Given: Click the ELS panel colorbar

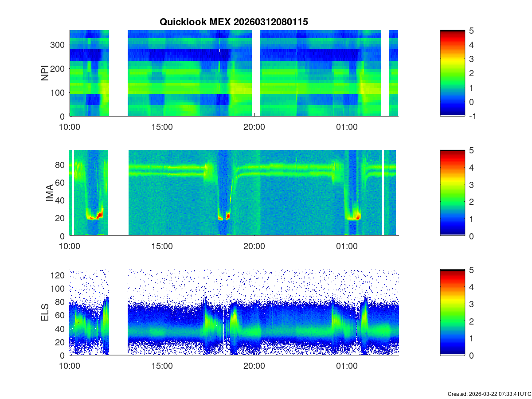Looking at the screenshot, I should click(452, 313).
